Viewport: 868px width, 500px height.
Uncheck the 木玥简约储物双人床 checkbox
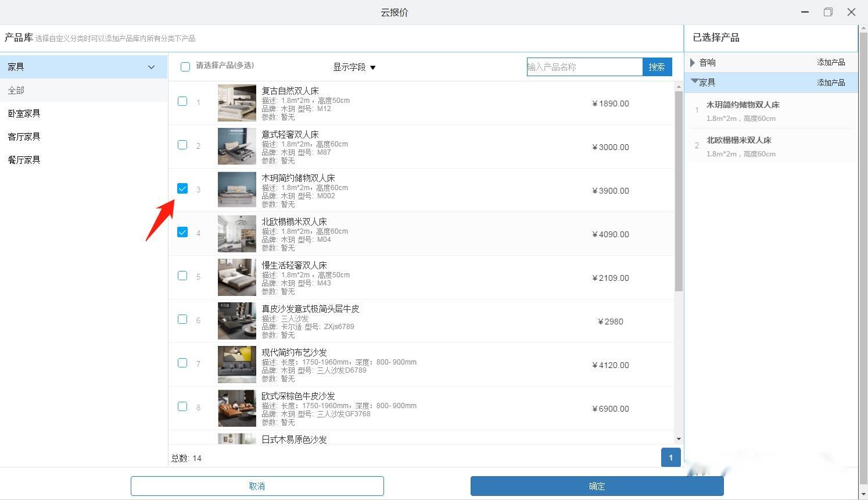point(182,188)
